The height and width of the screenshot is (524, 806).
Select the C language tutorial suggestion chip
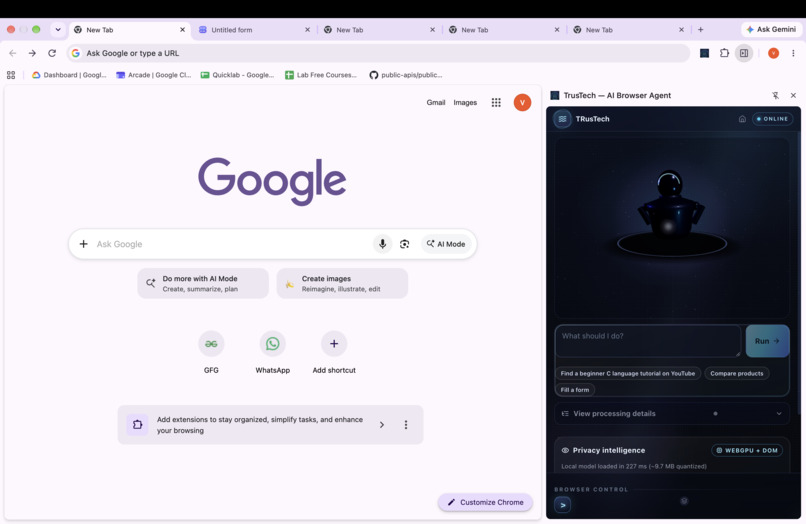[627, 373]
